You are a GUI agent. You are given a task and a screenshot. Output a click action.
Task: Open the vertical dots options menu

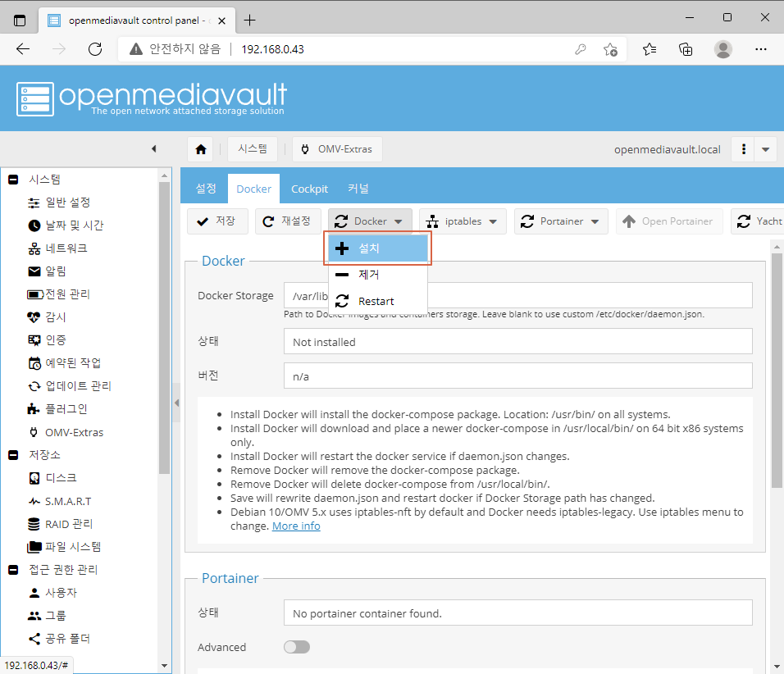[744, 149]
